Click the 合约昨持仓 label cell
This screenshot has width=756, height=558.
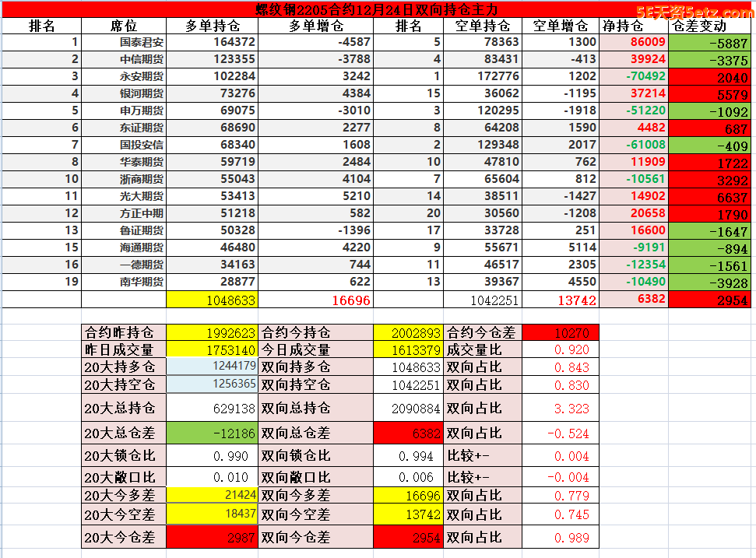coord(123,332)
